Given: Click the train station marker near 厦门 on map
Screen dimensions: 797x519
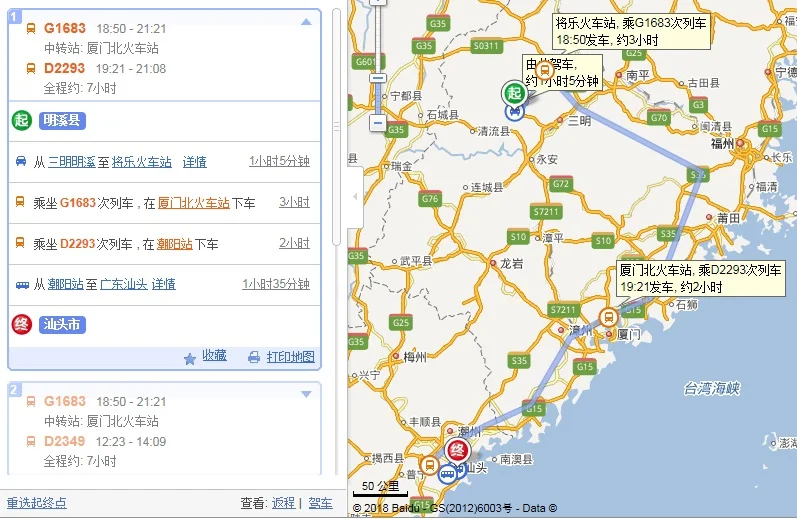Looking at the screenshot, I should pyautogui.click(x=608, y=318).
